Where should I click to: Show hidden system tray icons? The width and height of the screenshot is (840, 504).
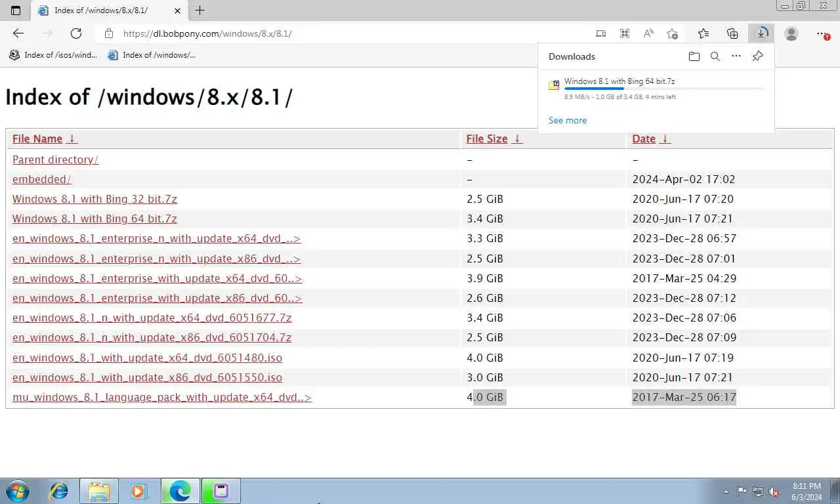pyautogui.click(x=726, y=492)
